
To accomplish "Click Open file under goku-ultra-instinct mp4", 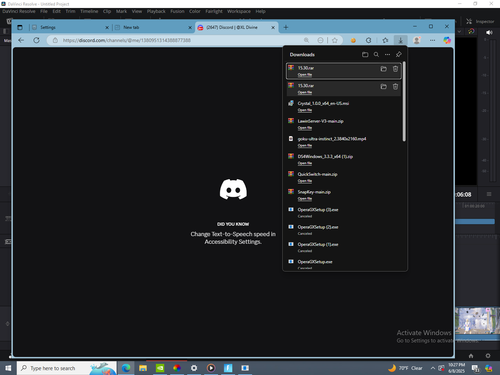I will pyautogui.click(x=305, y=145).
